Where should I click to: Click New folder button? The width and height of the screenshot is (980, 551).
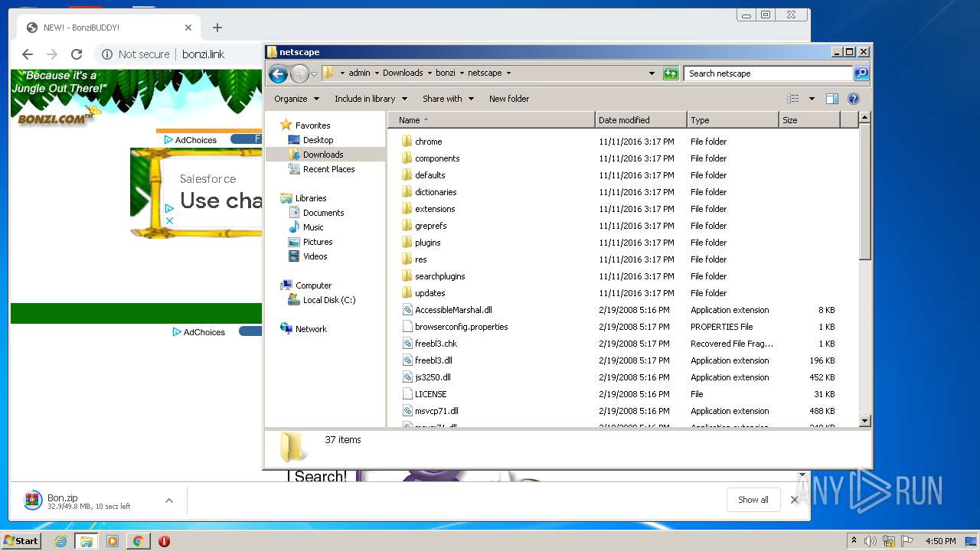coord(509,99)
